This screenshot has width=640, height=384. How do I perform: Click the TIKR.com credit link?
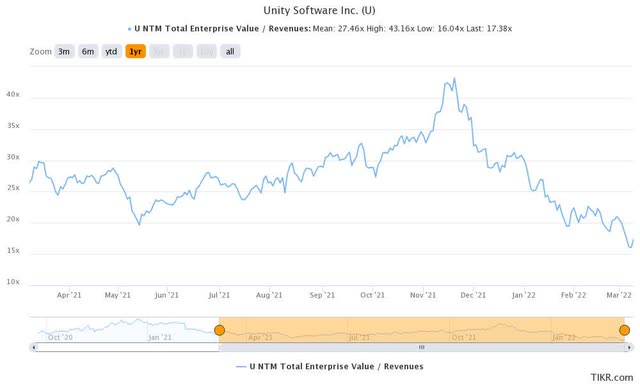pos(612,377)
